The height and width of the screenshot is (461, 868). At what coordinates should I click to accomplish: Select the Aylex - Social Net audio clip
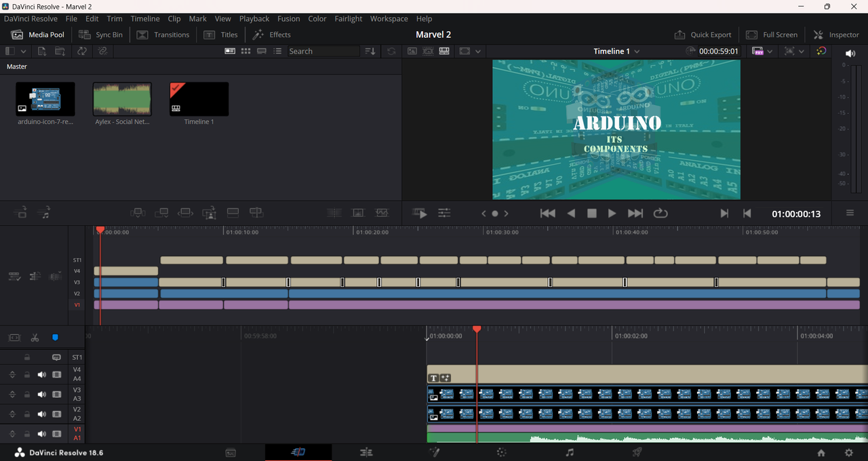click(x=122, y=99)
